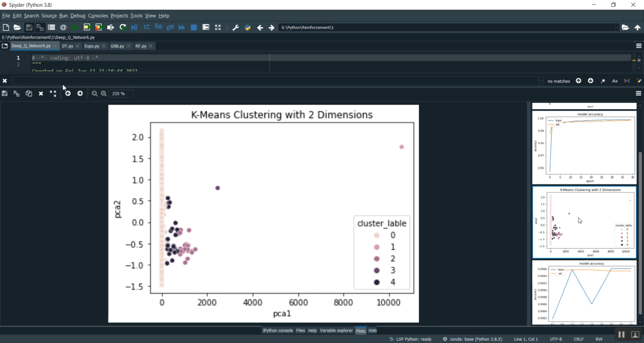The width and height of the screenshot is (644, 343).
Task: Open the find text history dropdown
Action: (541, 81)
